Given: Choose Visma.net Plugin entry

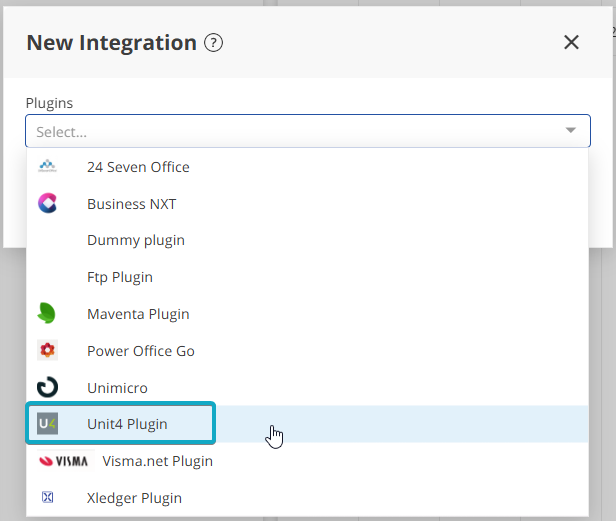Looking at the screenshot, I should pos(157,461).
